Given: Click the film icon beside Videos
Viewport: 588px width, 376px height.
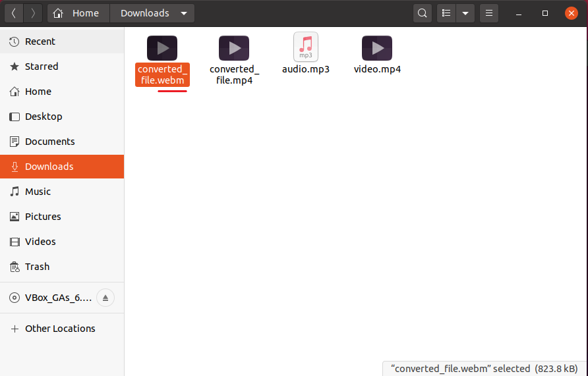Looking at the screenshot, I should 15,242.
